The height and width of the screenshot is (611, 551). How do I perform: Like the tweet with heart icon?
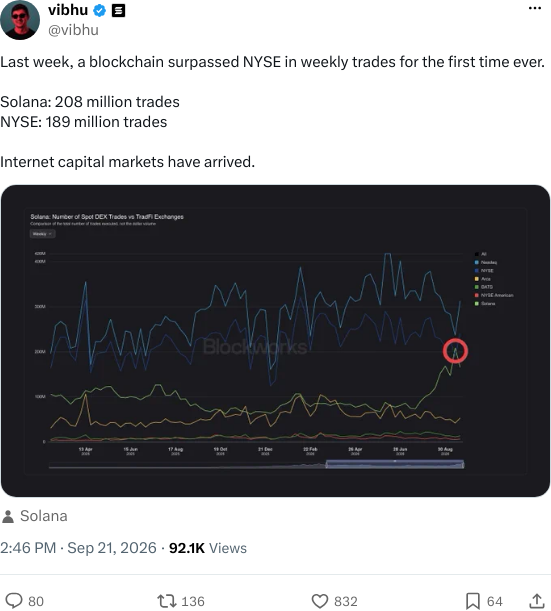(320, 601)
